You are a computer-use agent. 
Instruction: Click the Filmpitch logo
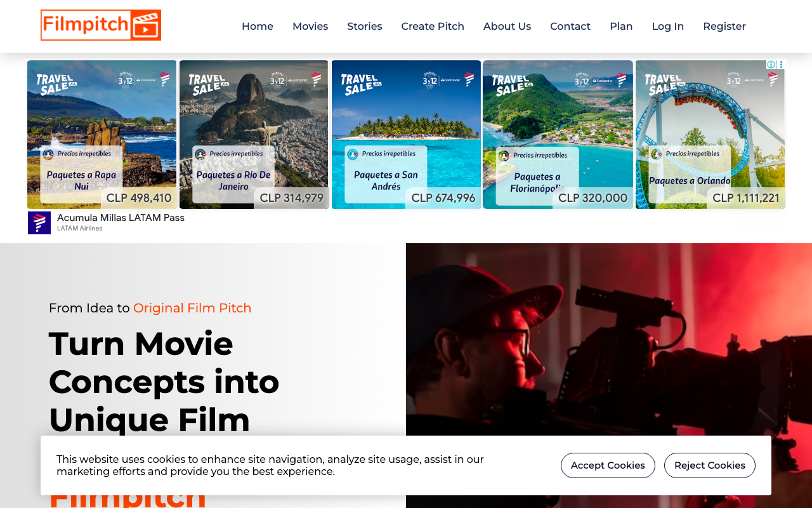[101, 25]
